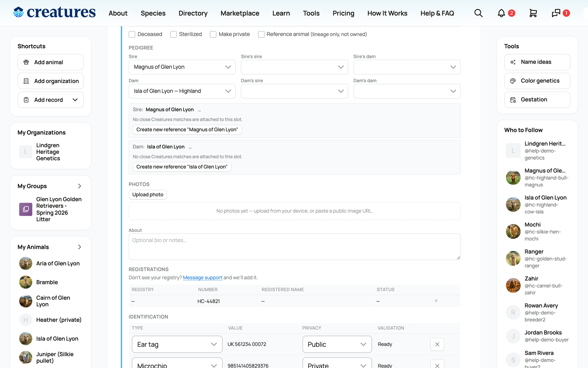This screenshot has width=588, height=368.
Task: Open the Dam dropdown showing Isla of Glen Lyon
Action: point(182,91)
